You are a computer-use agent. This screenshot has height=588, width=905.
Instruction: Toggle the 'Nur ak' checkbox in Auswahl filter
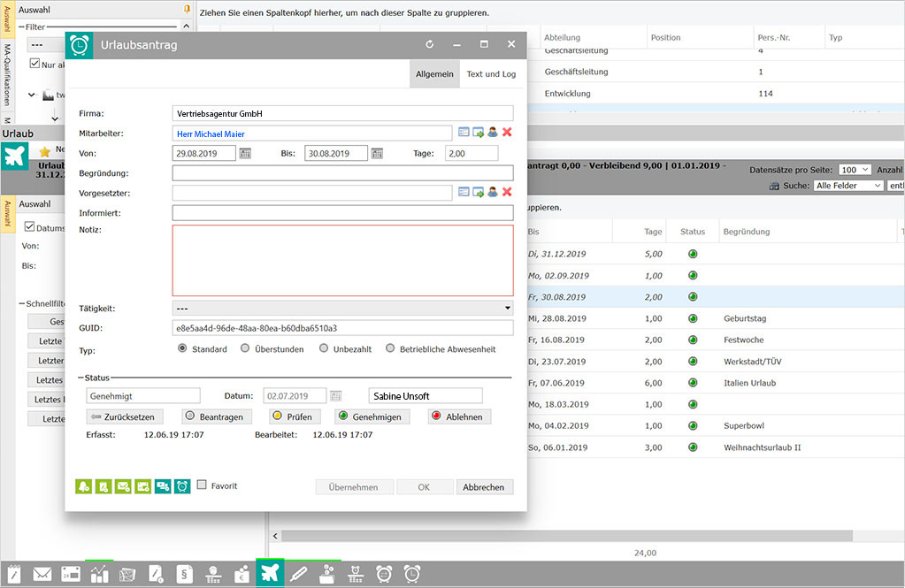tap(35, 64)
